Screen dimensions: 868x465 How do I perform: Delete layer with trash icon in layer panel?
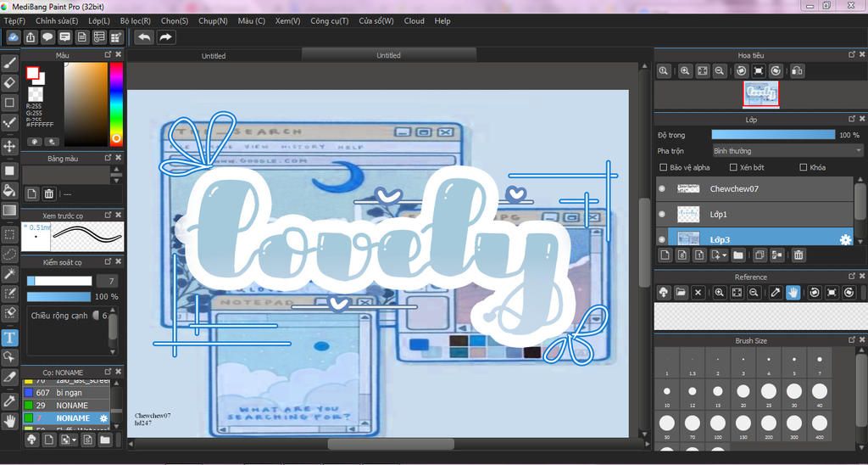click(x=798, y=255)
